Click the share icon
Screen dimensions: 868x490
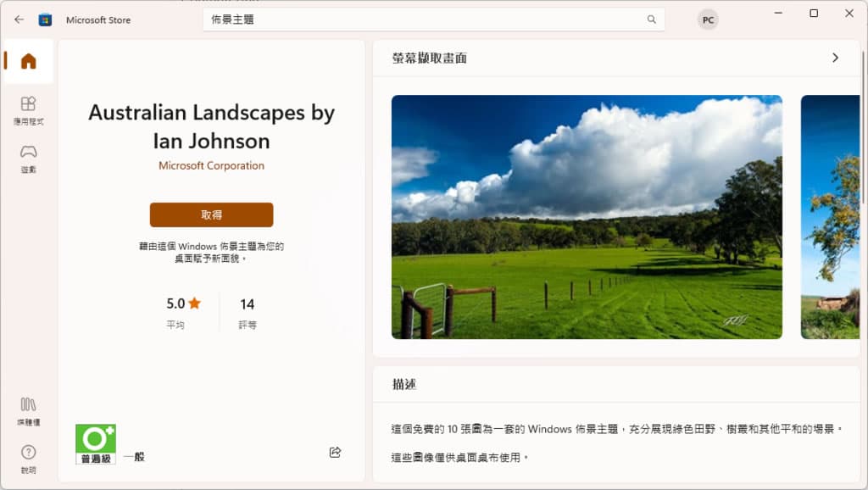click(335, 453)
